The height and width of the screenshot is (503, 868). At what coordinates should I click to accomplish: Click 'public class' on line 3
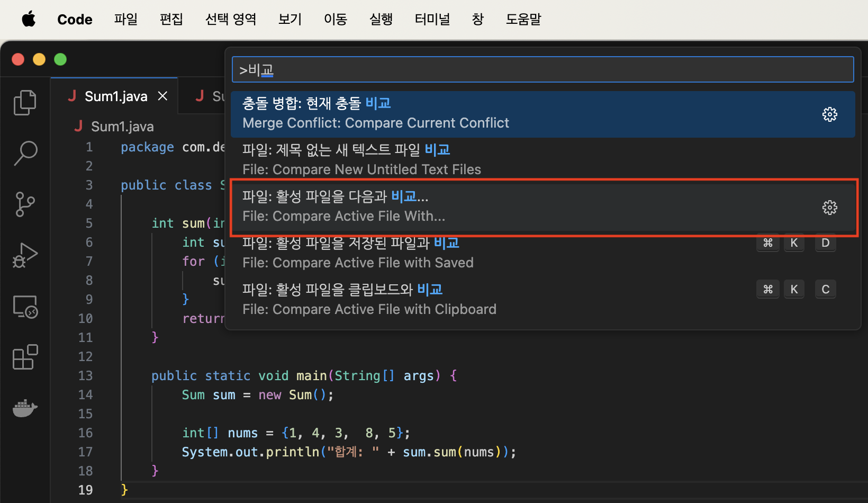[x=166, y=185]
